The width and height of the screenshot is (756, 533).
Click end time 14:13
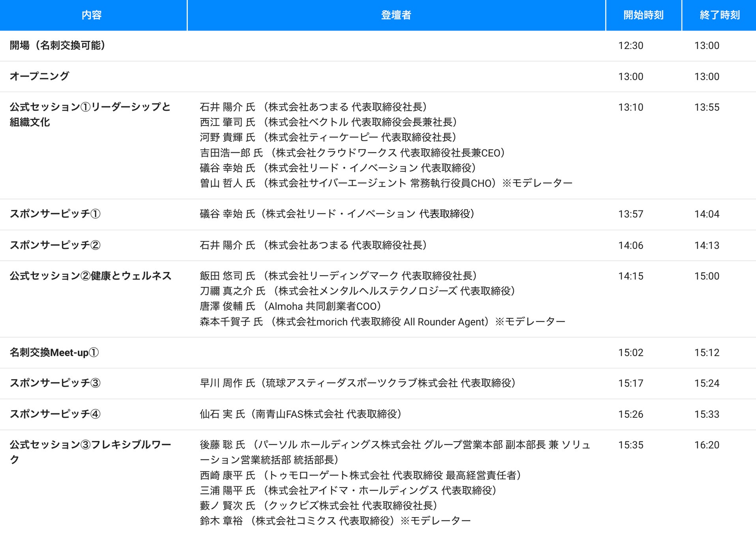707,245
